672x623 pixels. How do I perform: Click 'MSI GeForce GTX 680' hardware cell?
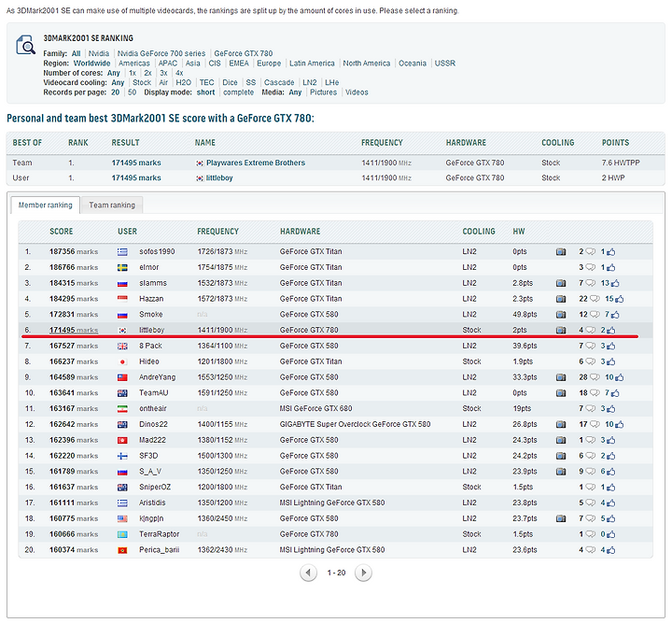click(315, 408)
